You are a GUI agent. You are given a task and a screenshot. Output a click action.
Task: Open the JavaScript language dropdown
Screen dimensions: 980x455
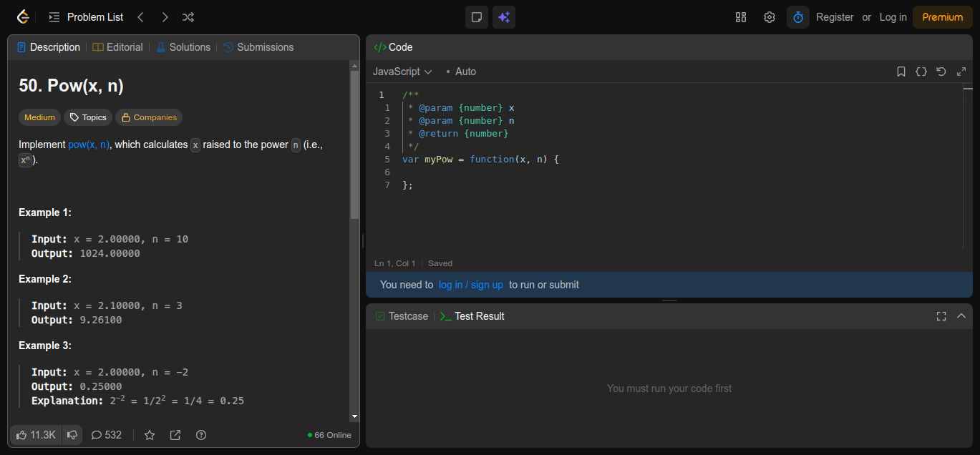(x=402, y=72)
